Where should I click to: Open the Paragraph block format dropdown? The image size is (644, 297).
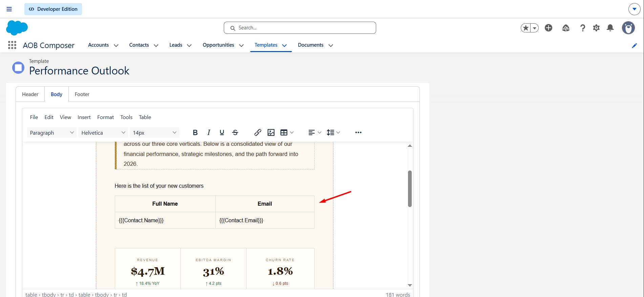pos(51,133)
